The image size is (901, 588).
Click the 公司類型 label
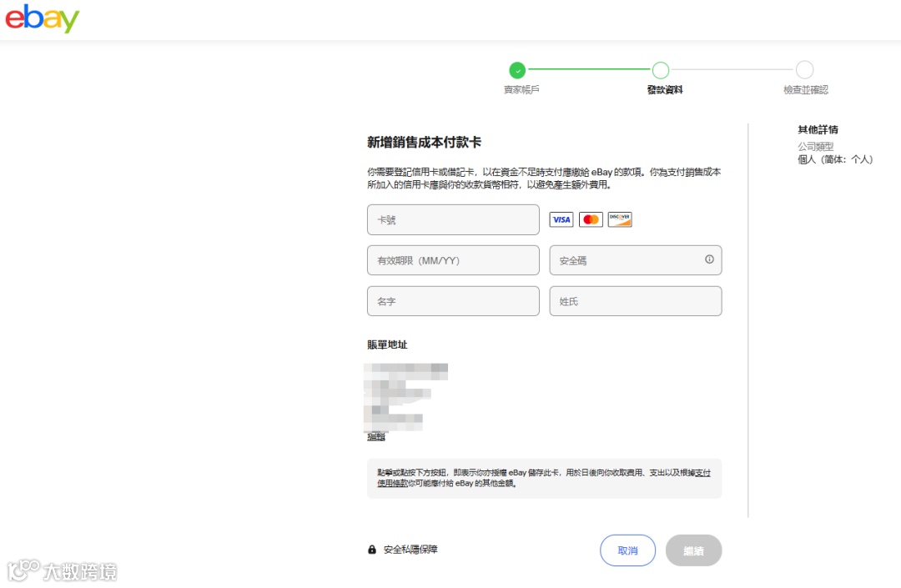pos(815,147)
